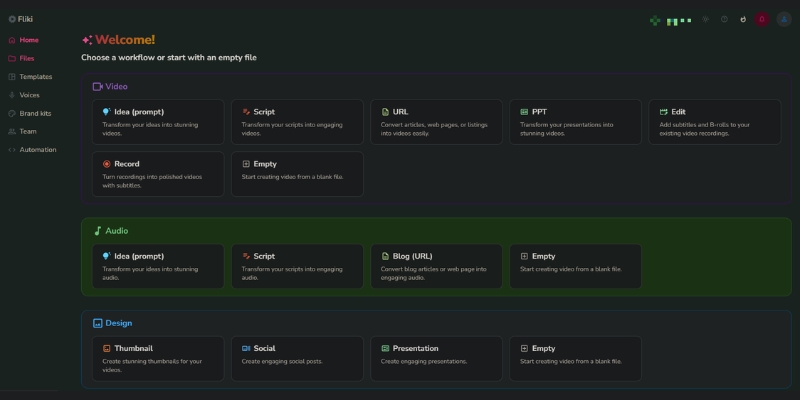This screenshot has height=400, width=800.
Task: Select the Video Script workflow icon
Action: coord(246,112)
